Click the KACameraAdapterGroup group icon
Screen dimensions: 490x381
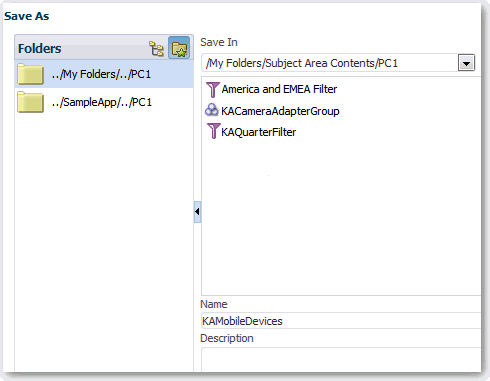[212, 110]
